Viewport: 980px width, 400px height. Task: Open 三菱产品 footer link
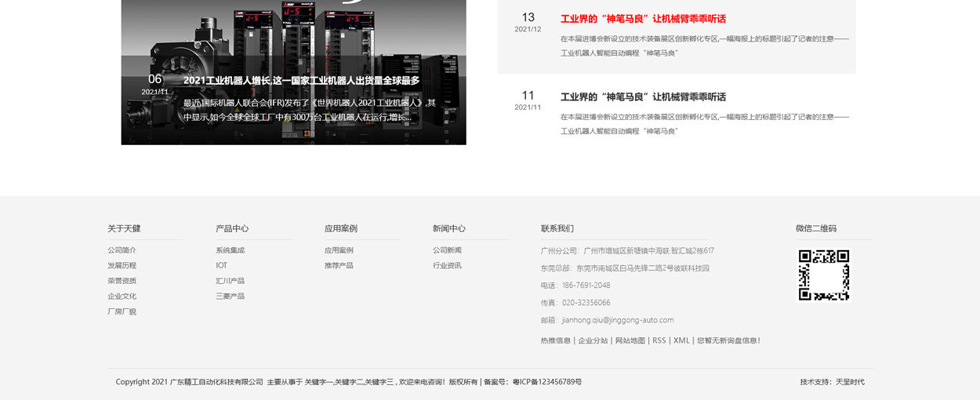pos(230,296)
